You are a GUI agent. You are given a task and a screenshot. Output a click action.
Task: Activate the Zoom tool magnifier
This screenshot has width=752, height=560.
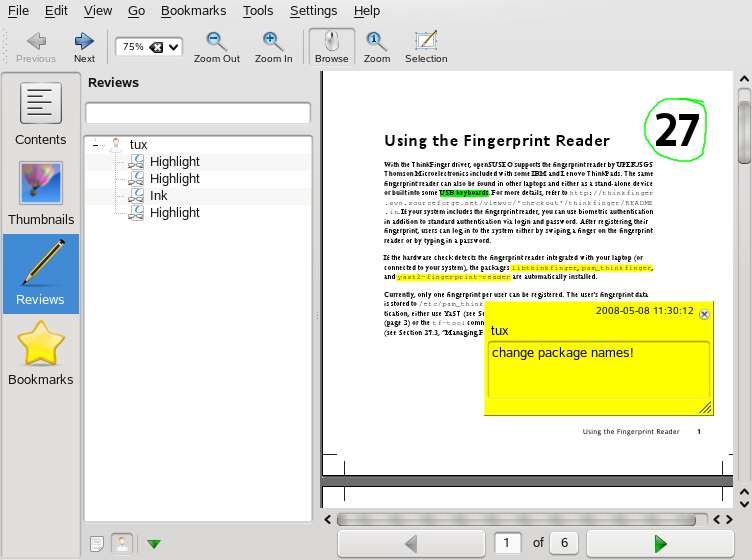click(x=377, y=46)
